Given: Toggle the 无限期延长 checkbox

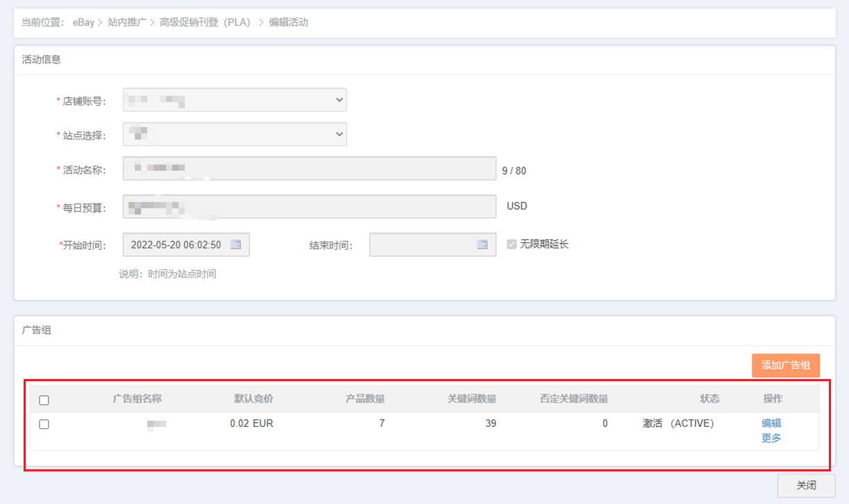Looking at the screenshot, I should (512, 244).
